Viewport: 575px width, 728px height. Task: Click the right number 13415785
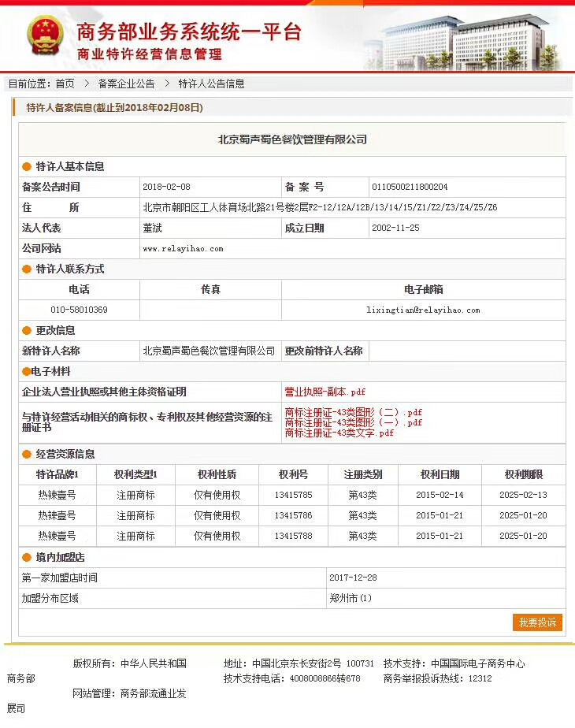click(x=293, y=495)
